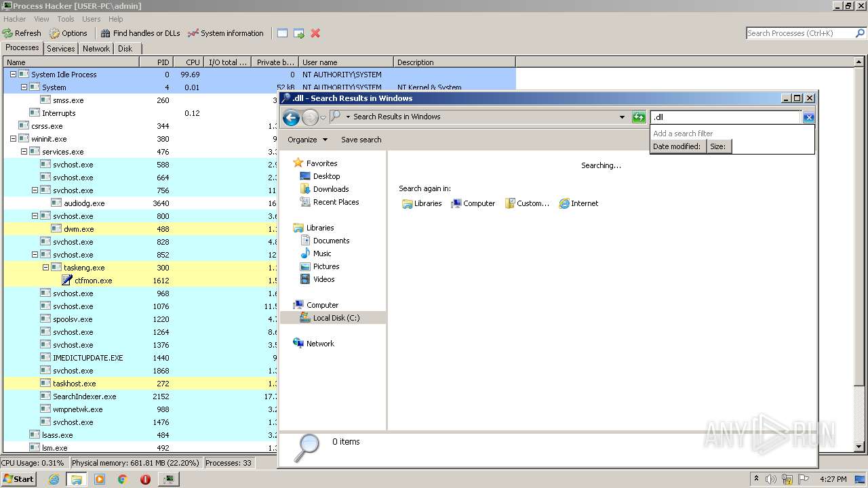Collapse svchost.exe PID 800 node
This screenshot has width=868, height=488.
35,216
